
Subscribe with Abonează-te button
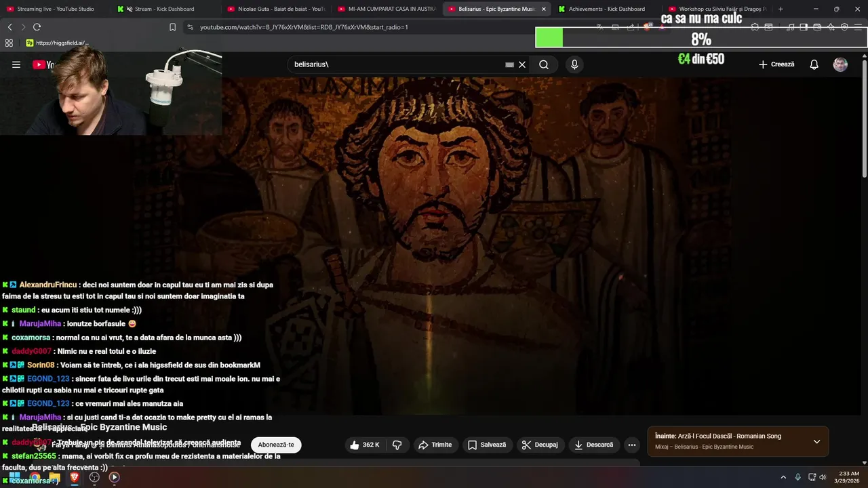pos(276,445)
